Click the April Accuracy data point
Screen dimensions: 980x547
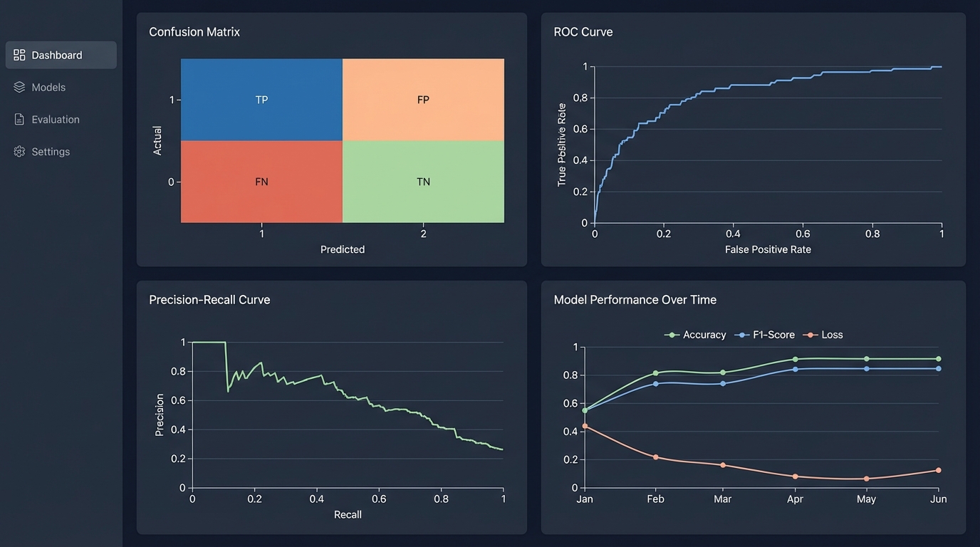pos(795,360)
